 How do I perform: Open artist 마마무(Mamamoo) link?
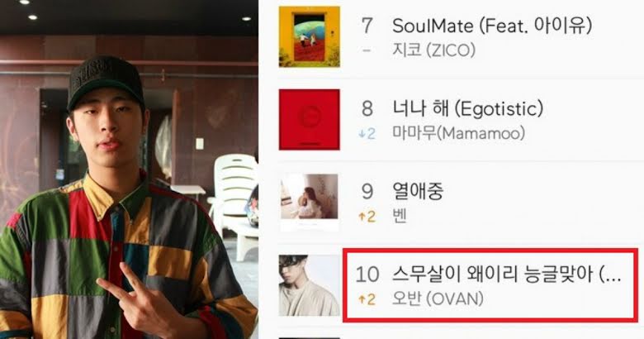[459, 134]
